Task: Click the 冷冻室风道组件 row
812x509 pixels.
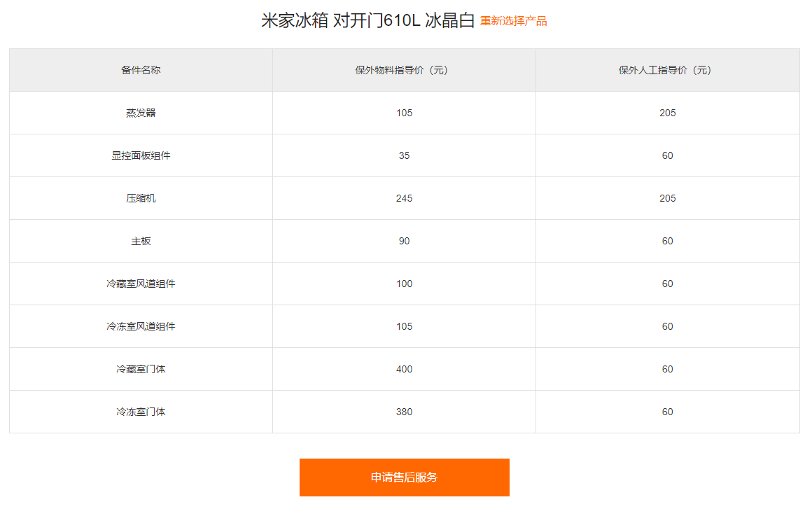Action: click(x=140, y=326)
